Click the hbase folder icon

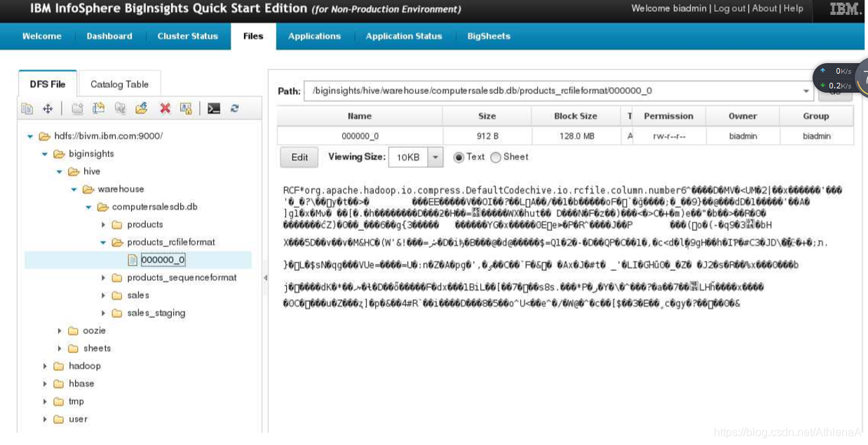pyautogui.click(x=59, y=383)
